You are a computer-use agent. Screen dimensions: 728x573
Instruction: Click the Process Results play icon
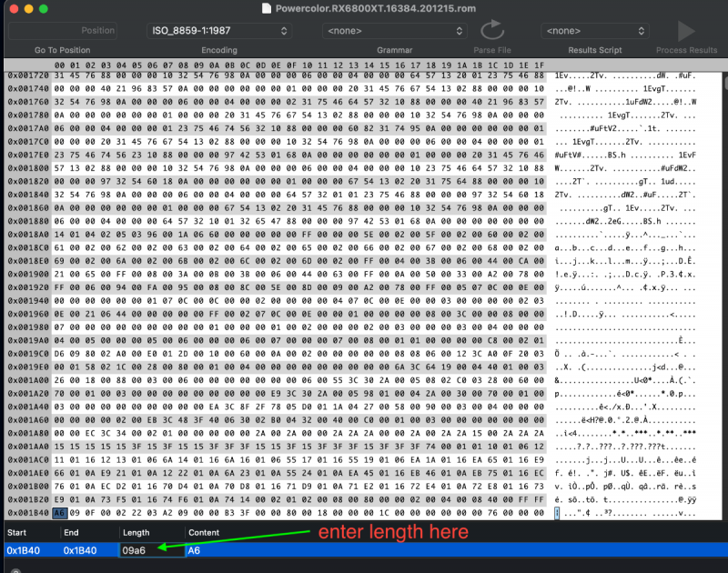686,31
